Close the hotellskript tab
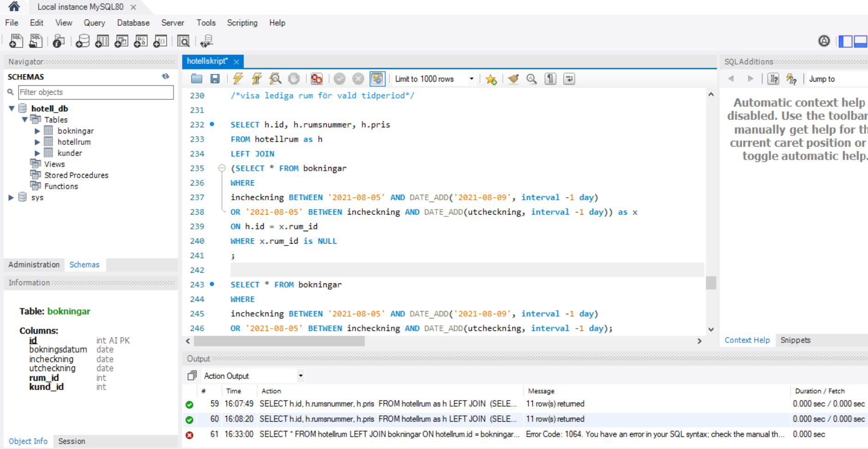The height and width of the screenshot is (449, 868). click(x=236, y=61)
